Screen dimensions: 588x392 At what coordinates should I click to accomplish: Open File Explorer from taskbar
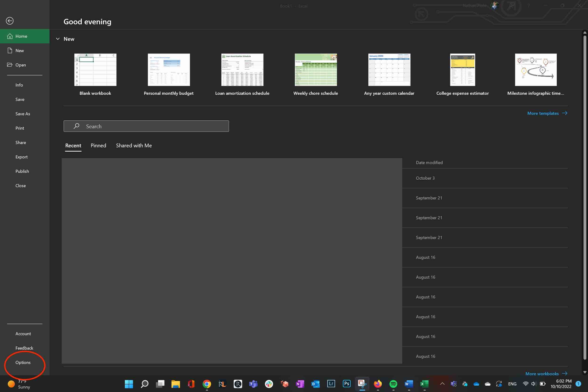(x=176, y=384)
